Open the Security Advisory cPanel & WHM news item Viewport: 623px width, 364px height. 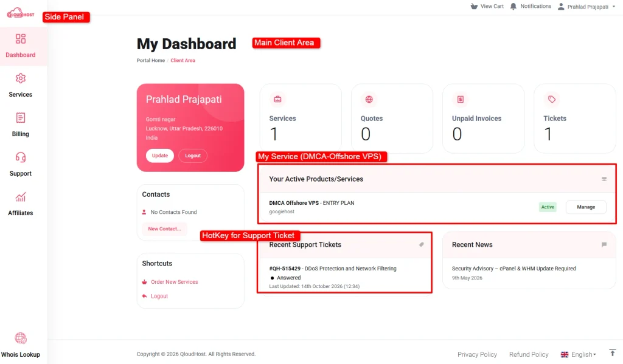[x=513, y=269]
